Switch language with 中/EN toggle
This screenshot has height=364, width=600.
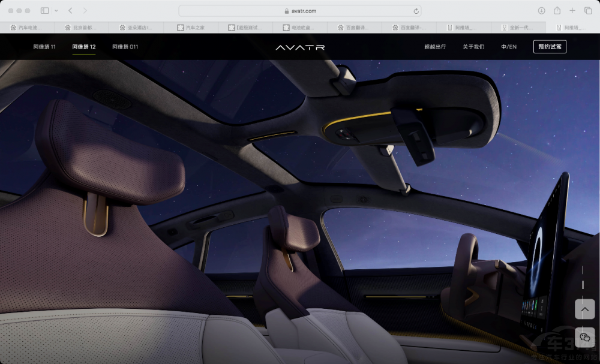pos(509,47)
